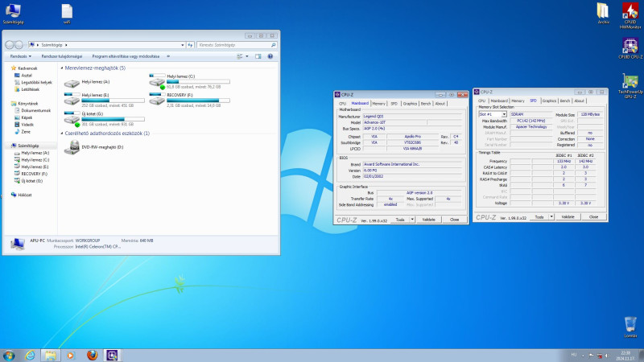Open the view options dropdown arrow
Screen dimensions: 644x362
pyautogui.click(x=247, y=56)
